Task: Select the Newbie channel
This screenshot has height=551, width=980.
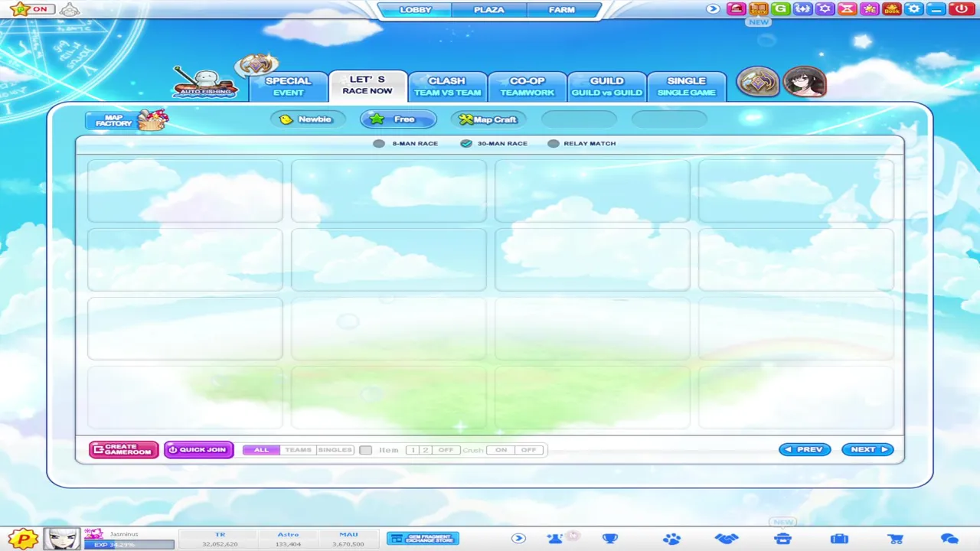Action: 307,119
